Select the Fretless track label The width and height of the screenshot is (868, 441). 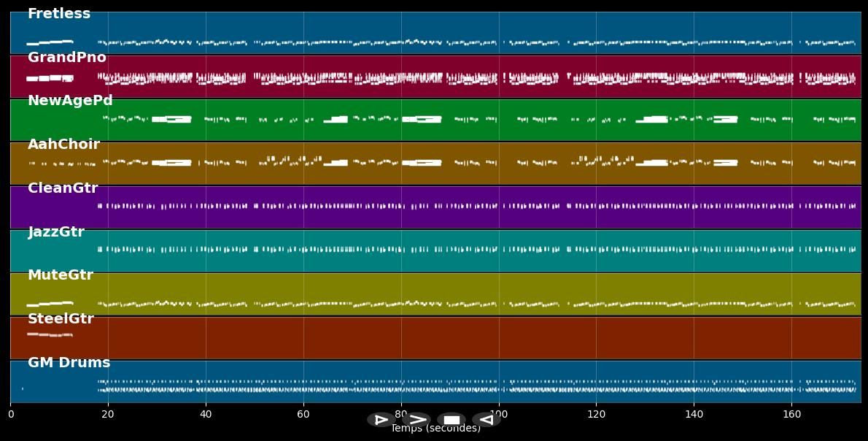(59, 14)
